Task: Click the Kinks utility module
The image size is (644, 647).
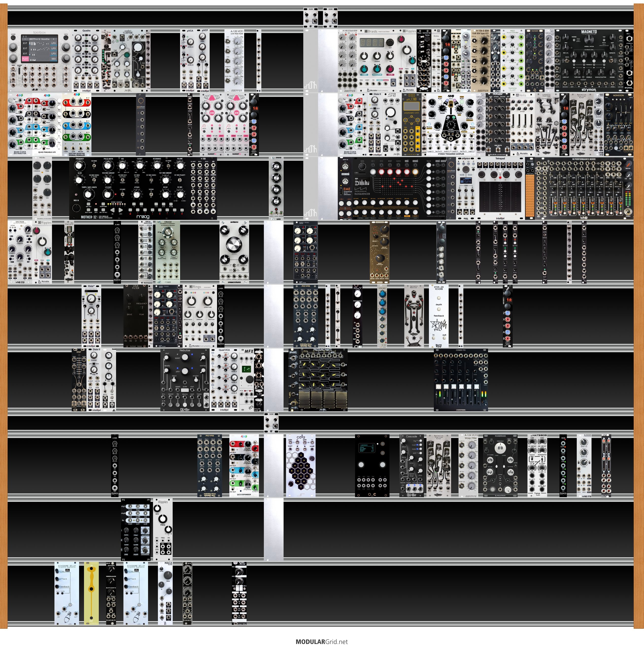Action: click(437, 61)
